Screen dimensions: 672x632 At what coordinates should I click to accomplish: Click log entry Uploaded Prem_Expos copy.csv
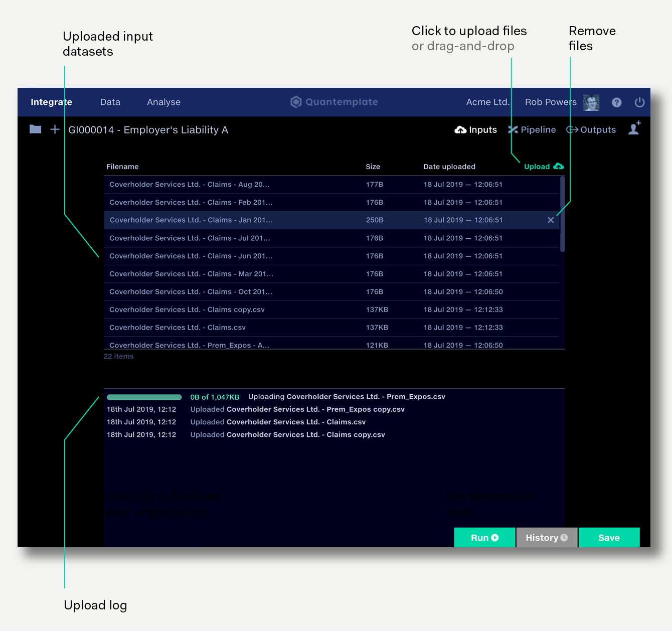297,409
